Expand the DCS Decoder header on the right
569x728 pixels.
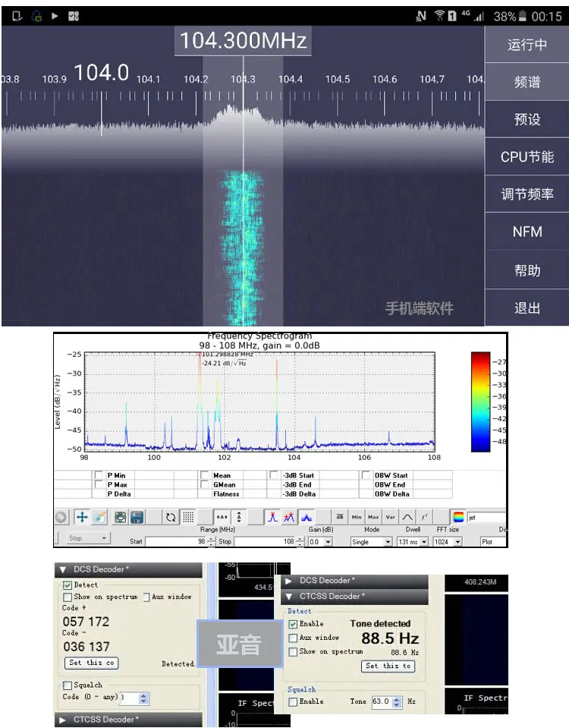(354, 581)
